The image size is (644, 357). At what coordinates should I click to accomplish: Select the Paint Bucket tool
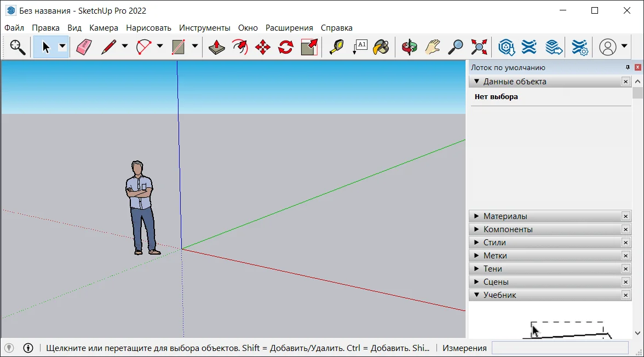click(381, 47)
